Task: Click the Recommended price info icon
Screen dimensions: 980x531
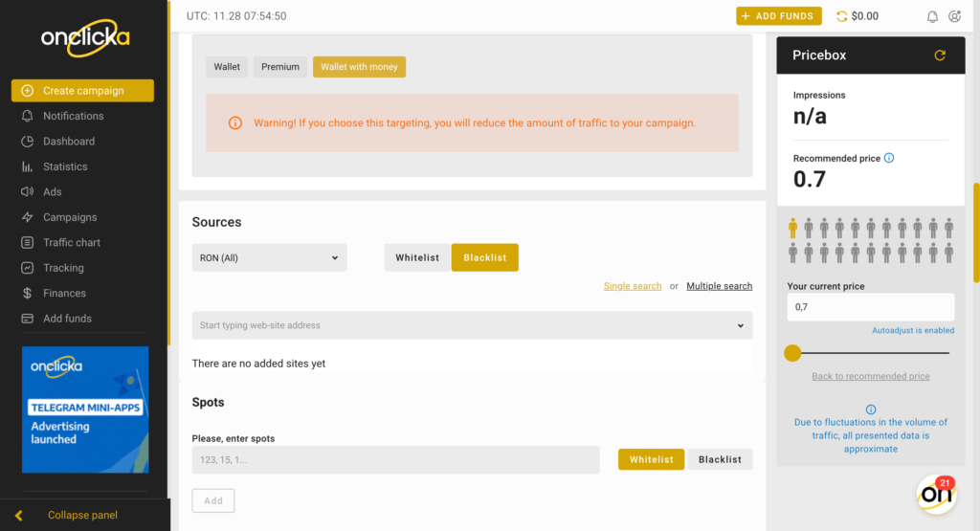Action: click(x=889, y=158)
